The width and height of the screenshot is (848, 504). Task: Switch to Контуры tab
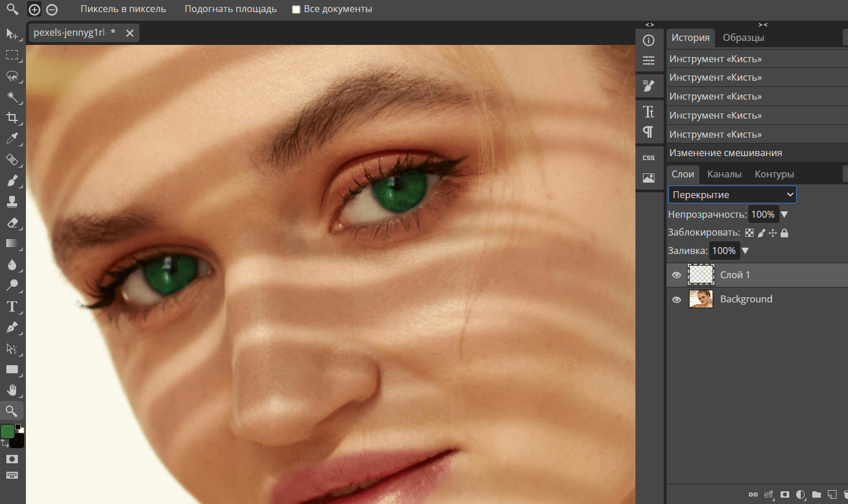click(x=774, y=174)
